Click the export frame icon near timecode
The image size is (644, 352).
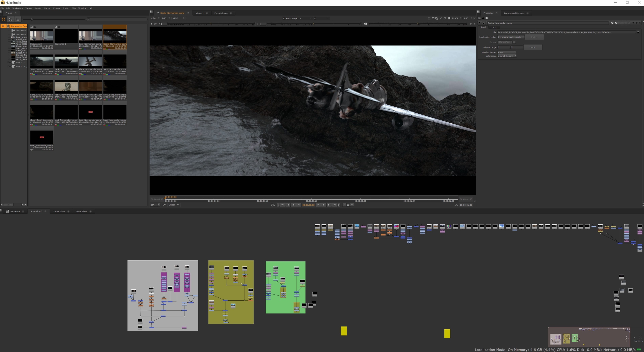tap(456, 205)
